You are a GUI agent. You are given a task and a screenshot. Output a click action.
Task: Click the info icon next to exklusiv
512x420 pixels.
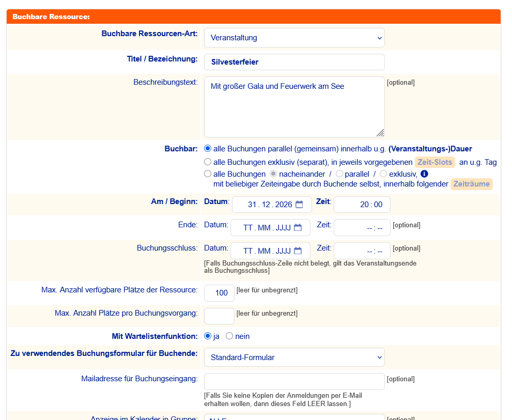click(x=424, y=174)
